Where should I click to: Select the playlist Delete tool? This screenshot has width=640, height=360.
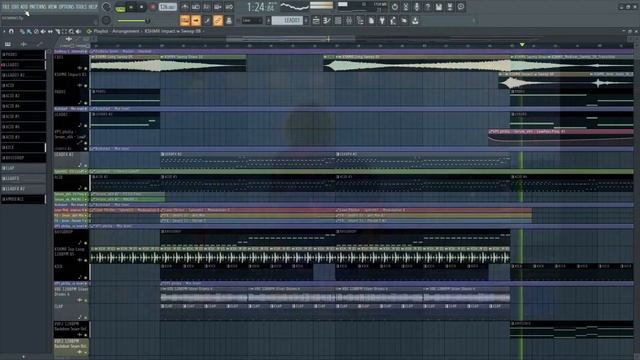(36, 31)
